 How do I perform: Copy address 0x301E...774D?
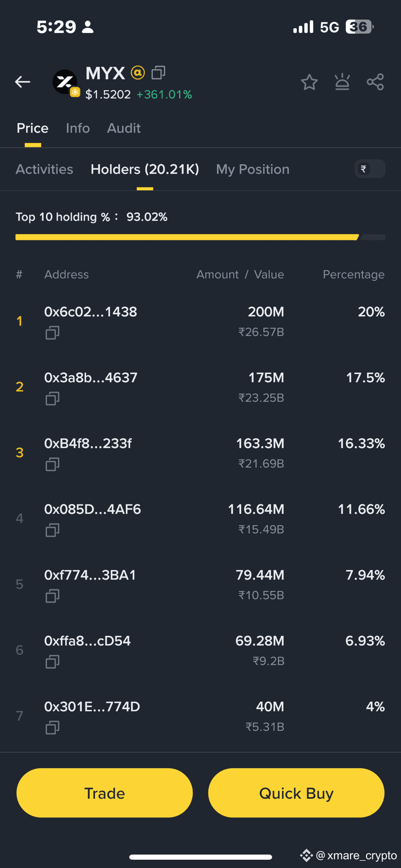click(52, 728)
